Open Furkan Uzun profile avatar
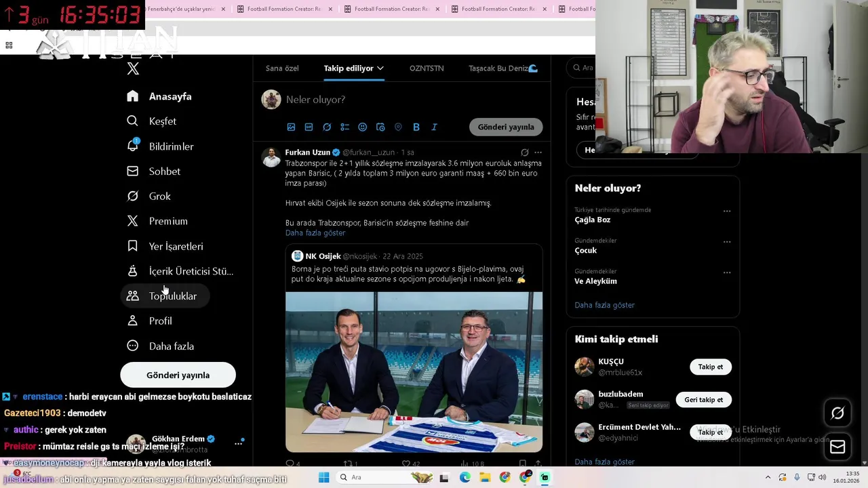 (271, 157)
